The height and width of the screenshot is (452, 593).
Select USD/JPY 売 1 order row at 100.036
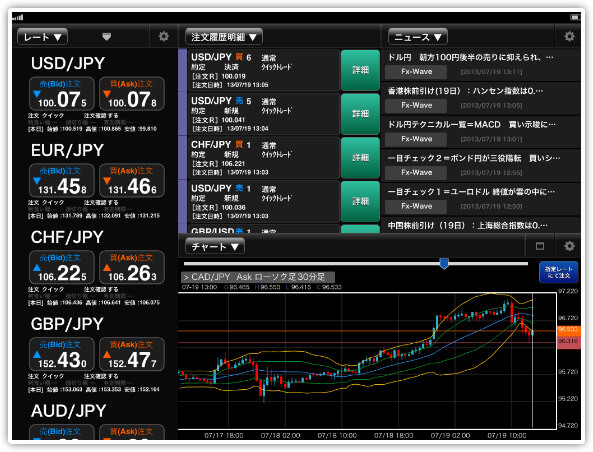click(x=264, y=202)
